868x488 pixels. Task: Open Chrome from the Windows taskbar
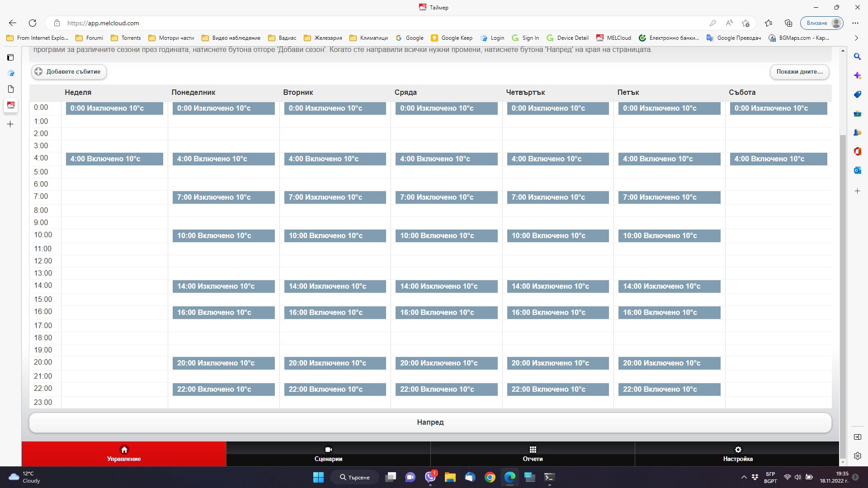[490, 477]
